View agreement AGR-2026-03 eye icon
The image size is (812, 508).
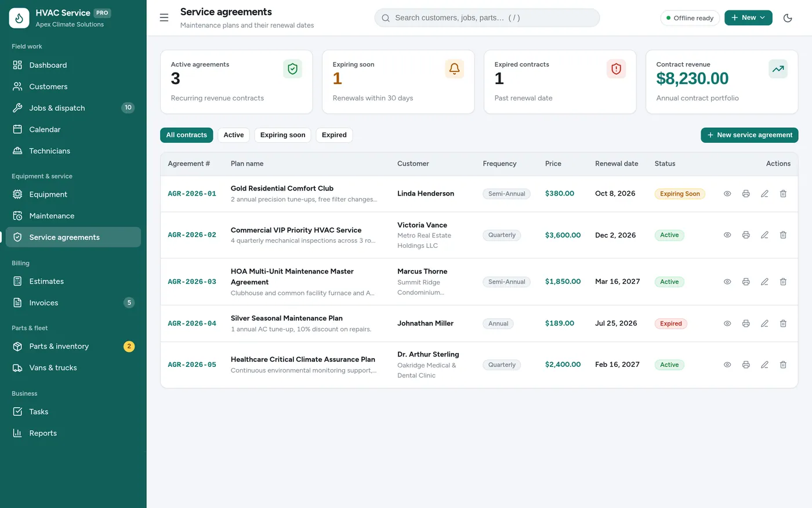point(727,282)
